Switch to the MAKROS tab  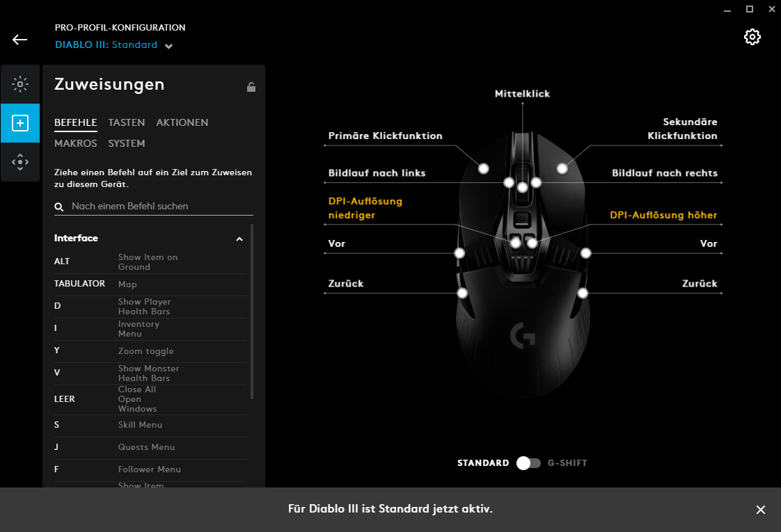[x=76, y=143]
